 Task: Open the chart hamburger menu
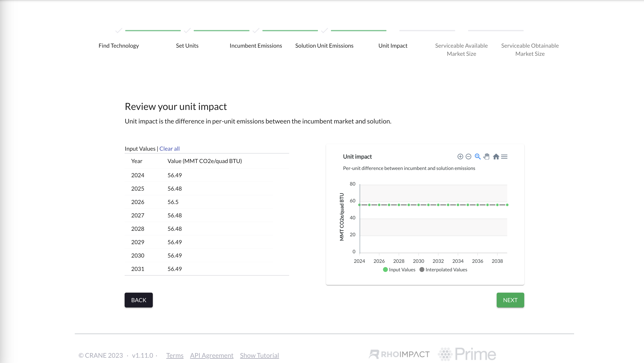click(x=504, y=157)
